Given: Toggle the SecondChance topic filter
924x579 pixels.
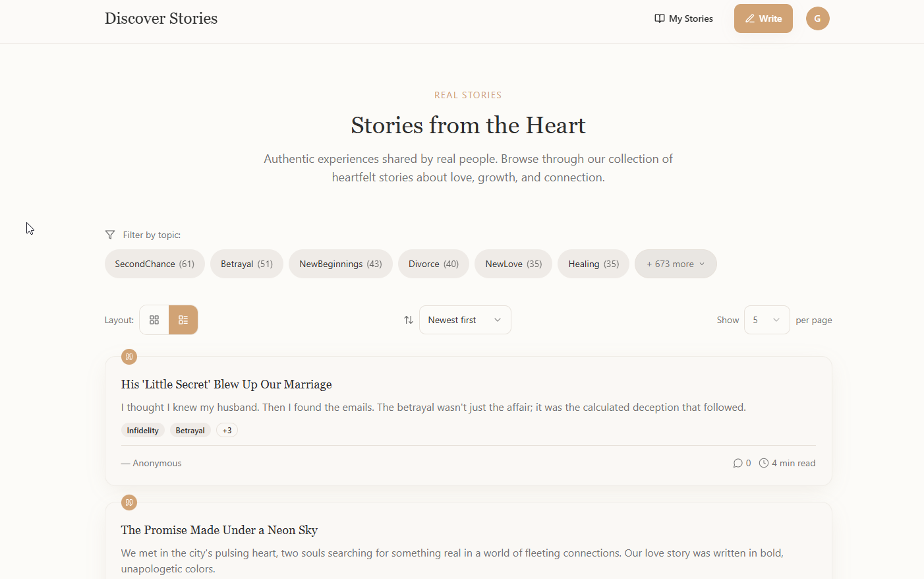Looking at the screenshot, I should (154, 264).
